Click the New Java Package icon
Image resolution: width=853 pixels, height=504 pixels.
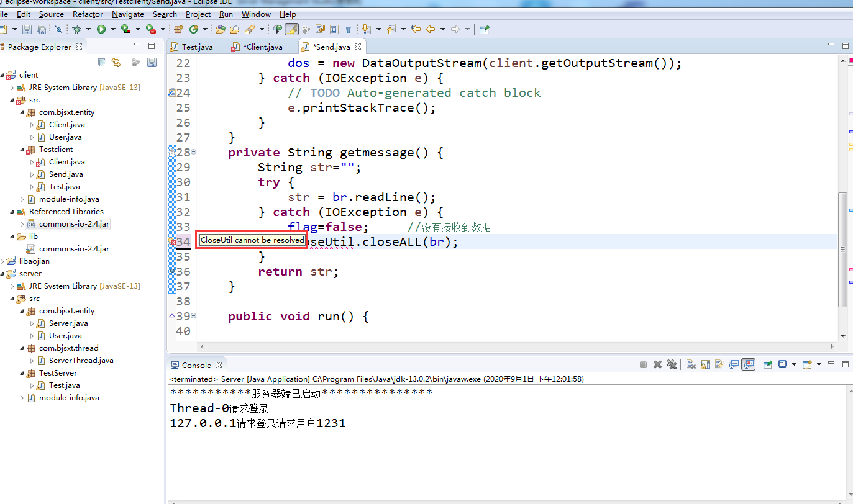point(178,29)
